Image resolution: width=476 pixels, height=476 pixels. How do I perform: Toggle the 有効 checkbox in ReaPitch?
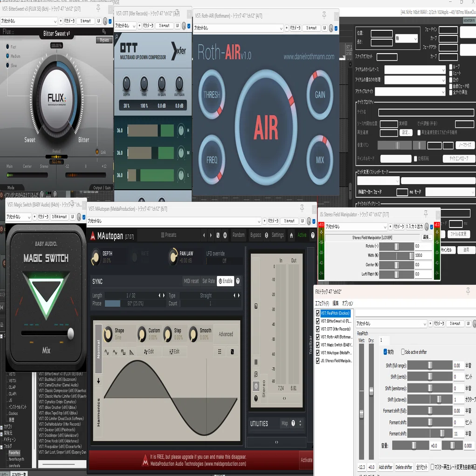(385, 352)
